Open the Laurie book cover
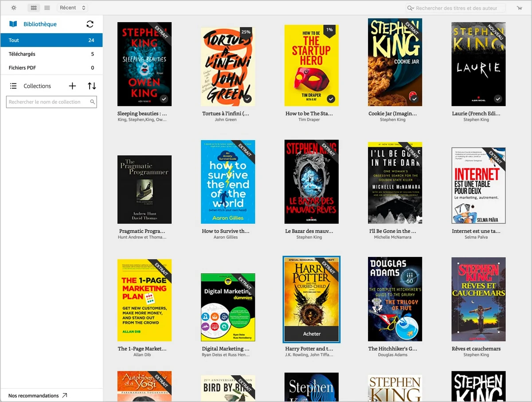Viewport: 532px width, 402px height. (x=478, y=64)
